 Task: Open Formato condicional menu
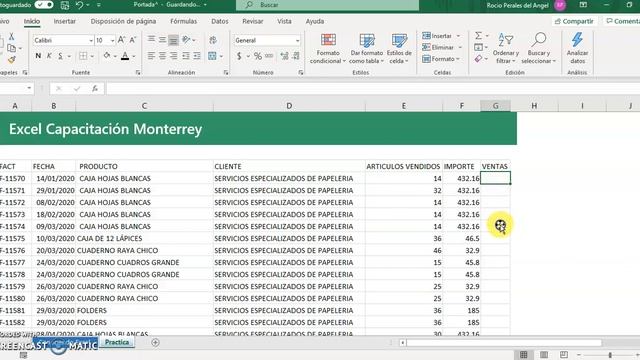(328, 49)
